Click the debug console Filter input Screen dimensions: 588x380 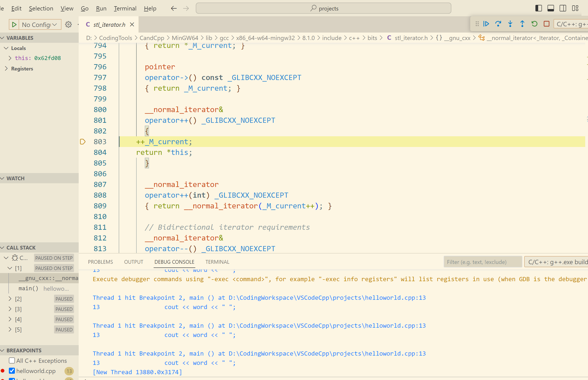click(x=483, y=262)
